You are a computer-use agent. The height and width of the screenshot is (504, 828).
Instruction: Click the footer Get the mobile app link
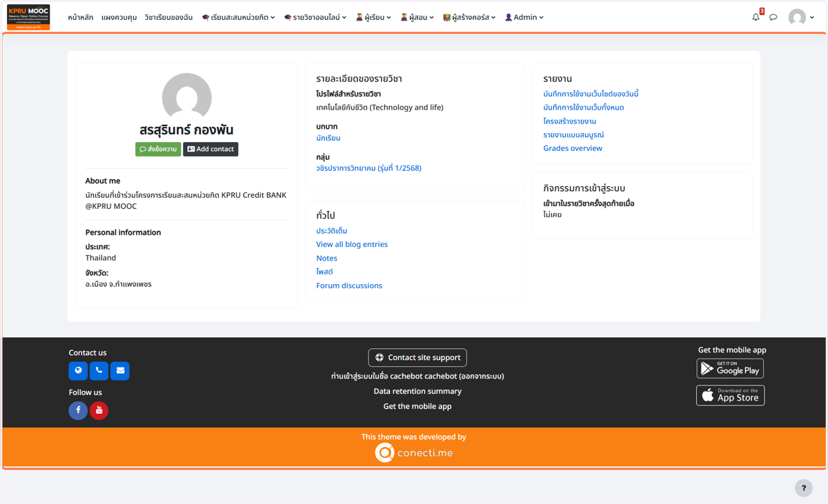coord(417,406)
